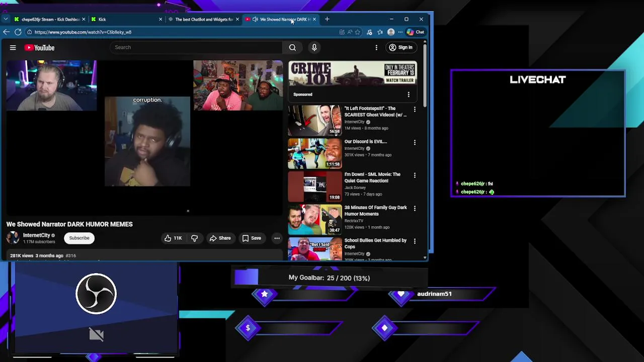Open the split screen icon in address bar
Viewport: 644px width, 362px height.
click(342, 32)
